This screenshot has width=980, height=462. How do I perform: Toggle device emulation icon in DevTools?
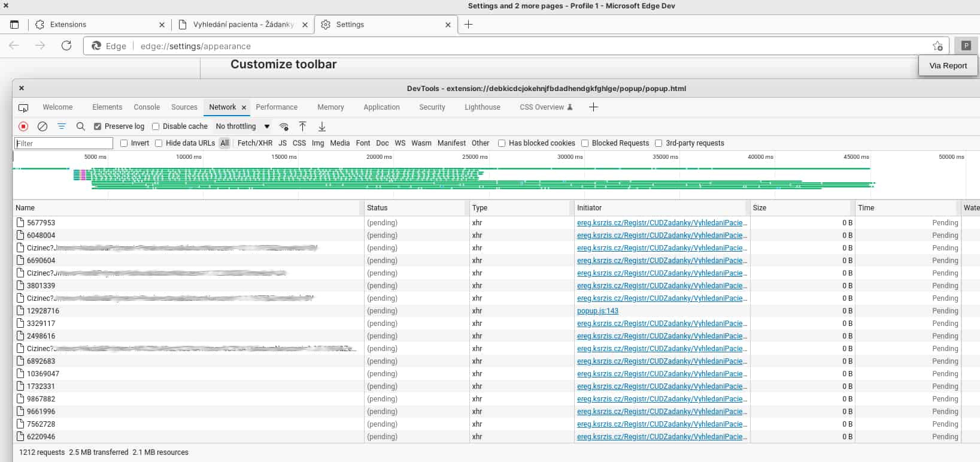coord(23,108)
